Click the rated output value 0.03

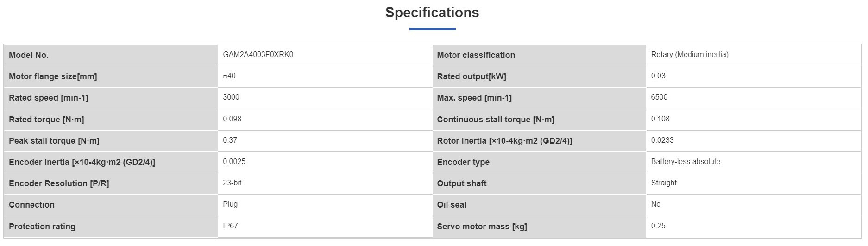click(658, 76)
